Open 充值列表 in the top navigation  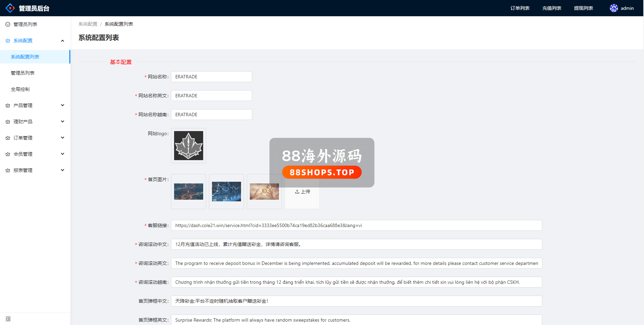click(551, 8)
